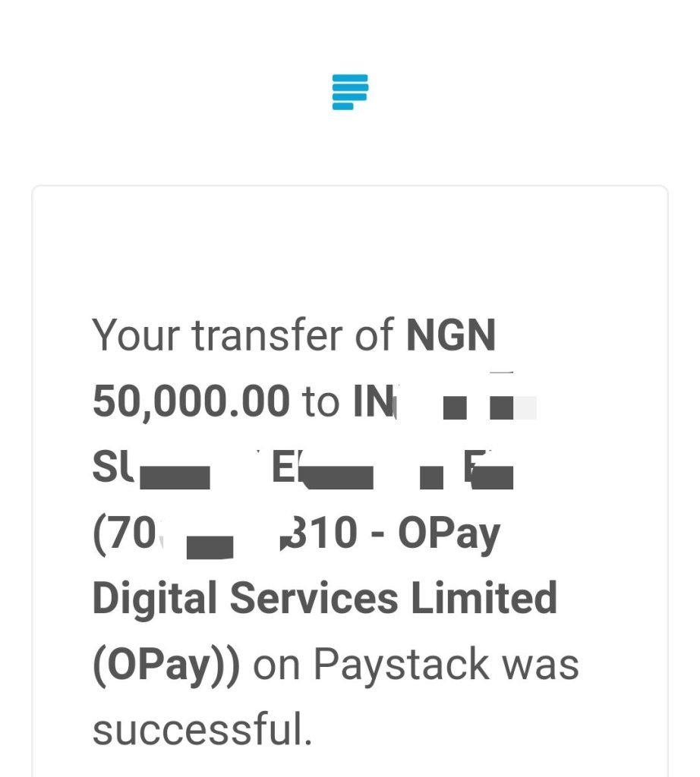Click the recipient name starting with IN
Image resolution: width=700 pixels, height=777 pixels.
pos(374,401)
